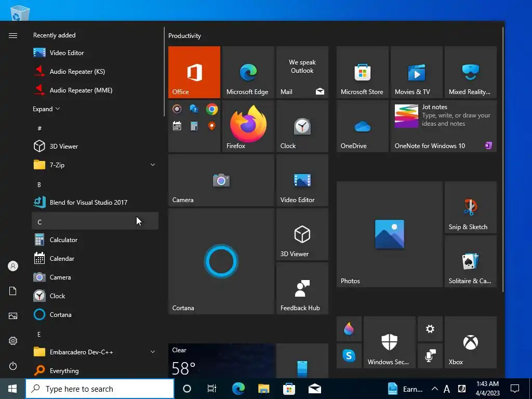Image resolution: width=532 pixels, height=399 pixels.
Task: Open the Clock tile
Action: pyautogui.click(x=302, y=126)
